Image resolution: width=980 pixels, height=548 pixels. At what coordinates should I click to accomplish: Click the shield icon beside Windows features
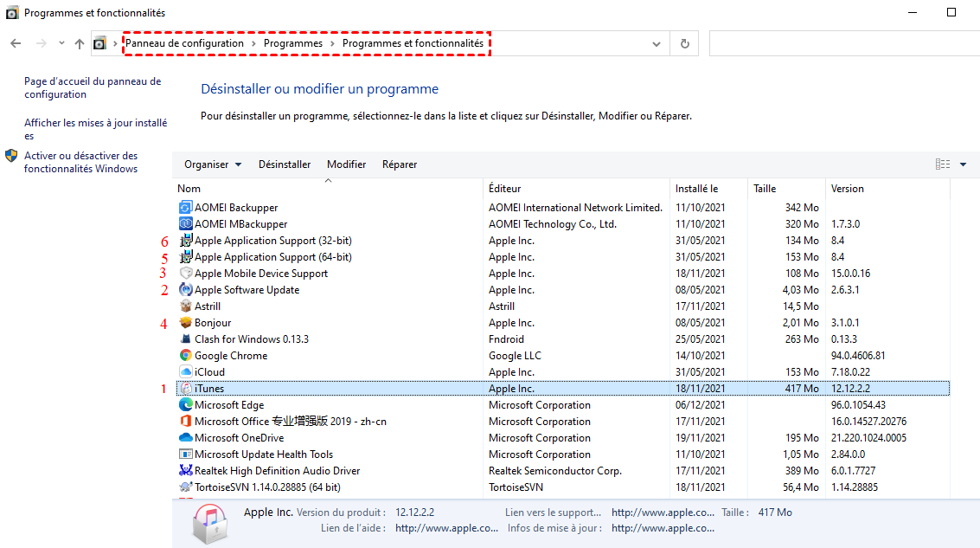pyautogui.click(x=11, y=156)
